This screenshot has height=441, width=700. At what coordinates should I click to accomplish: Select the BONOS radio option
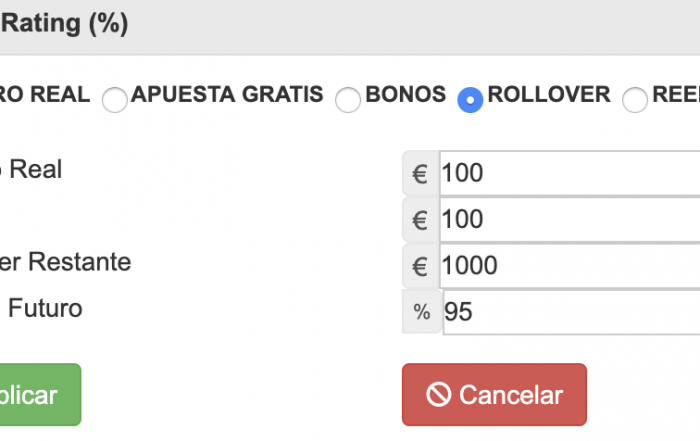[348, 99]
